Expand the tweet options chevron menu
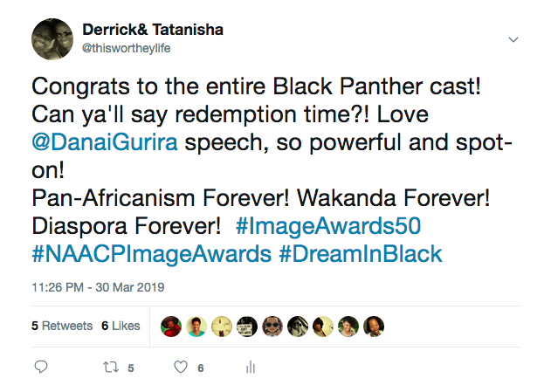Screen dimensions: 551x392 [513, 39]
